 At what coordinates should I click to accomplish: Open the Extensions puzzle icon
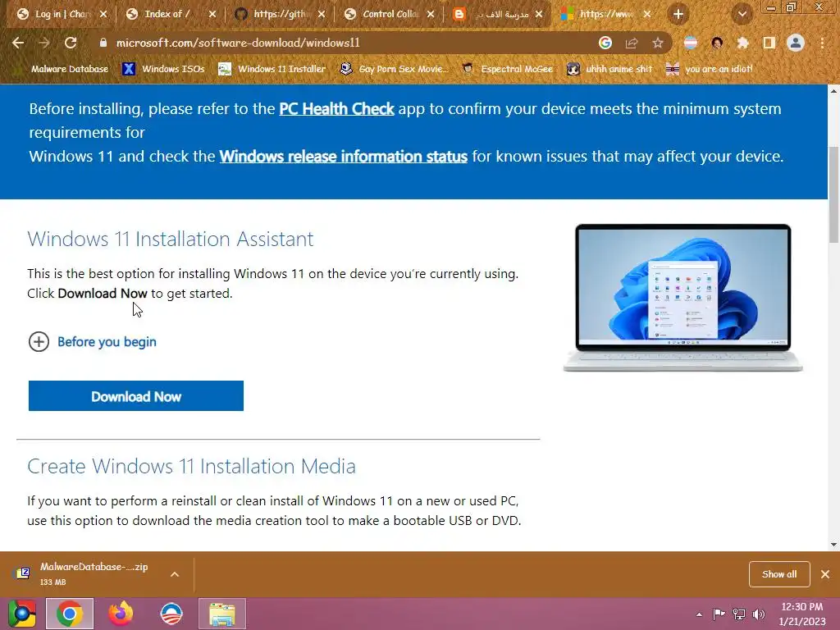(743, 43)
